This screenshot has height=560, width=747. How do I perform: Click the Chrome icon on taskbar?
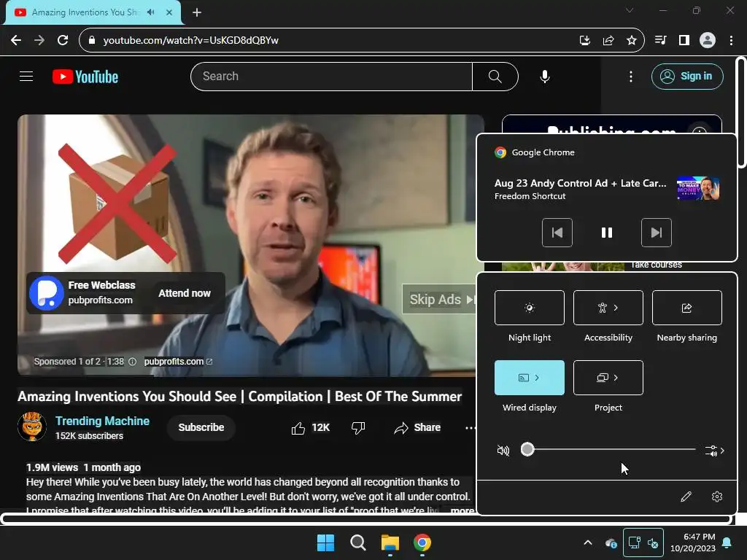[x=422, y=542]
